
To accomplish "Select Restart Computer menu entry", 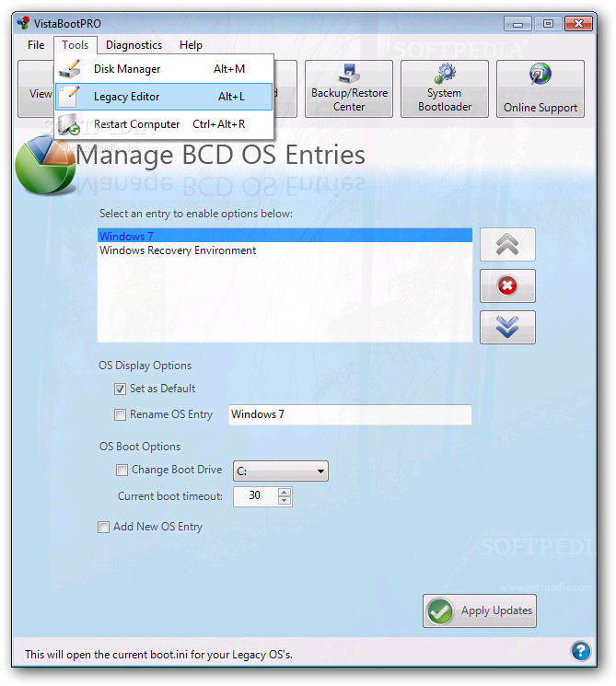I will point(164,124).
